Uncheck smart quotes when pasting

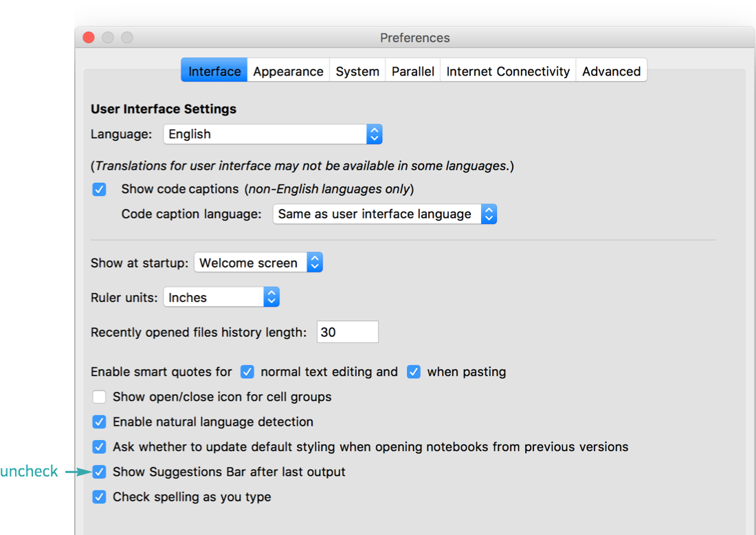pos(413,371)
